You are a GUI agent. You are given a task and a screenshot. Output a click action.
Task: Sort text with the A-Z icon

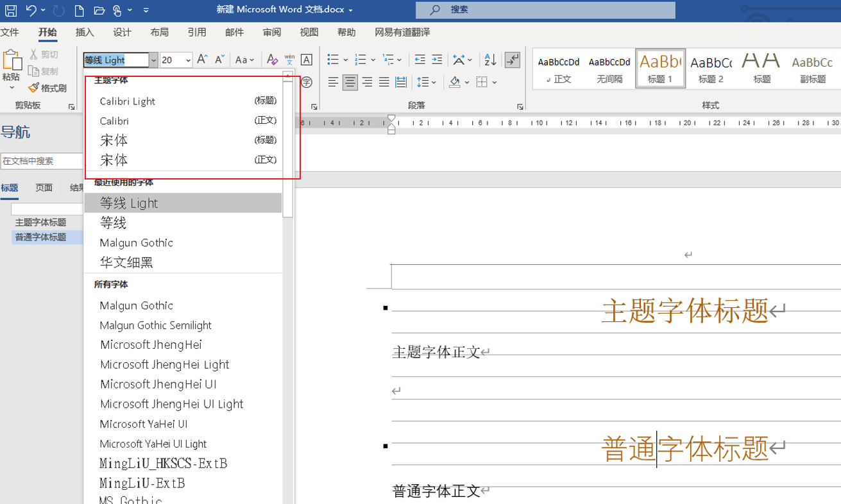pyautogui.click(x=490, y=60)
